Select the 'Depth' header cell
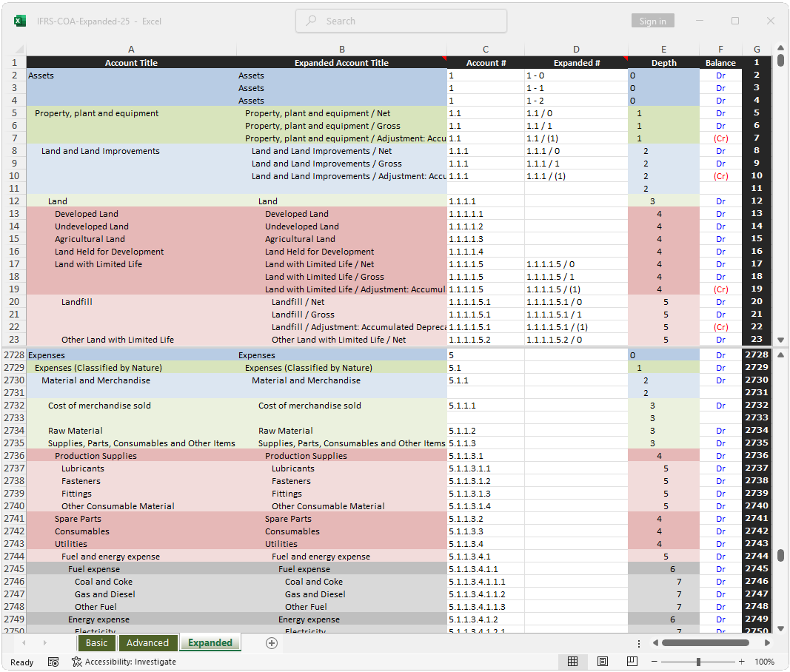The width and height of the screenshot is (790, 672). 663,63
